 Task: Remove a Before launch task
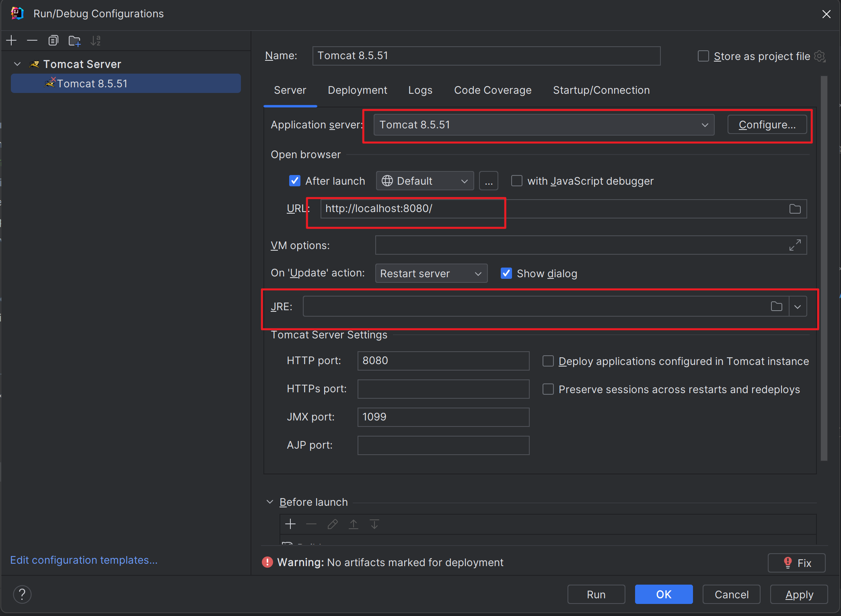coord(311,524)
